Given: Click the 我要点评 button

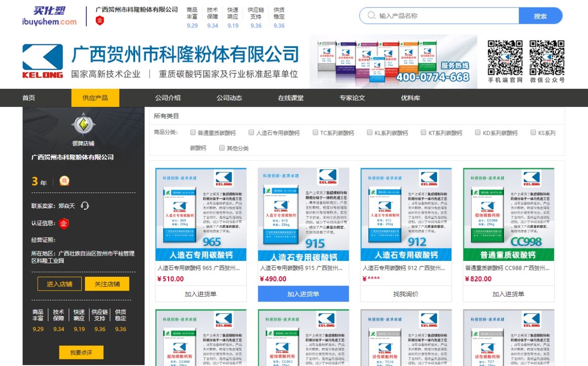Looking at the screenshot, I should tap(81, 353).
